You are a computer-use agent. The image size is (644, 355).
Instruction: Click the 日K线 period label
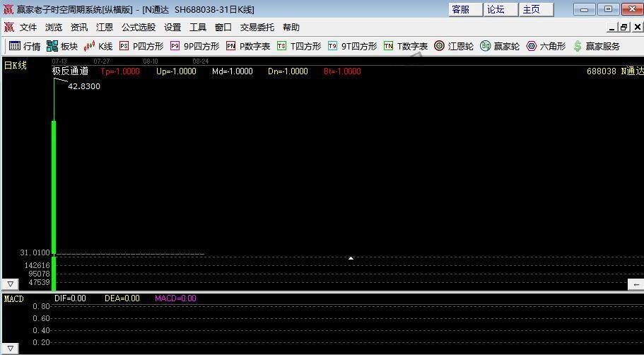(15, 65)
